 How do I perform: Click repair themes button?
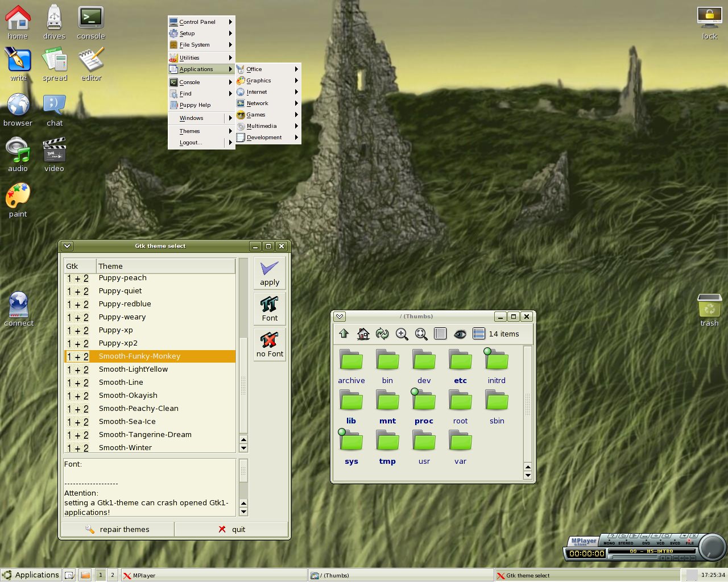coord(117,529)
